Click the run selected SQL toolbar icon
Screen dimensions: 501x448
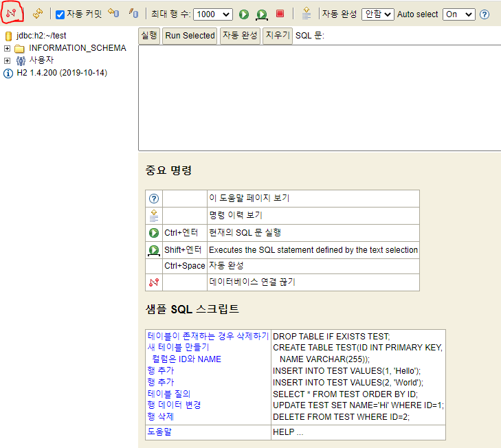coord(262,14)
